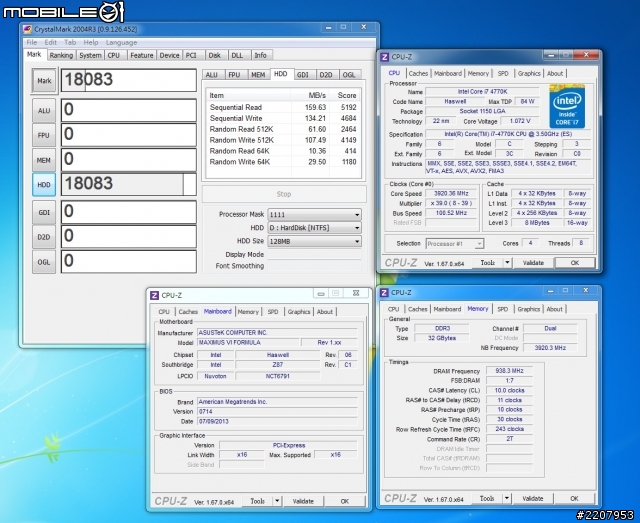Expand the HDD Size dropdown
640x523 pixels.
click(x=357, y=241)
